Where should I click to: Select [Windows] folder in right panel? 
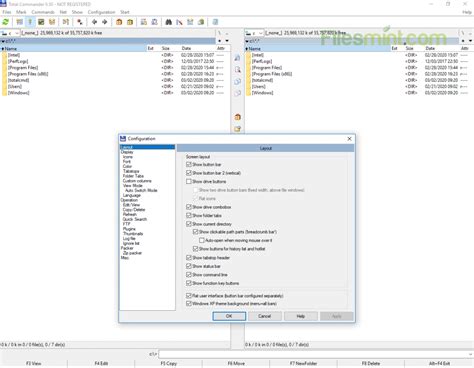262,93
